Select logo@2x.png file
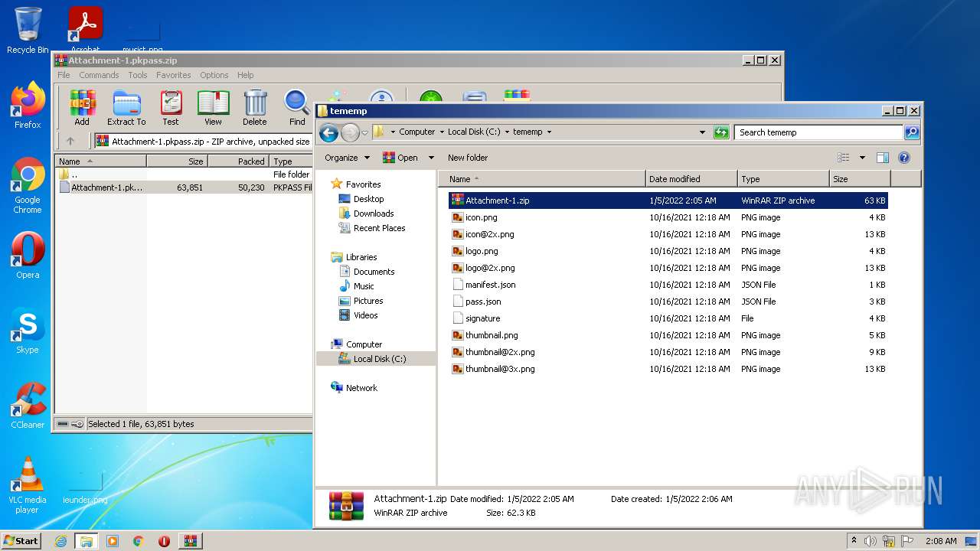 point(668,268)
